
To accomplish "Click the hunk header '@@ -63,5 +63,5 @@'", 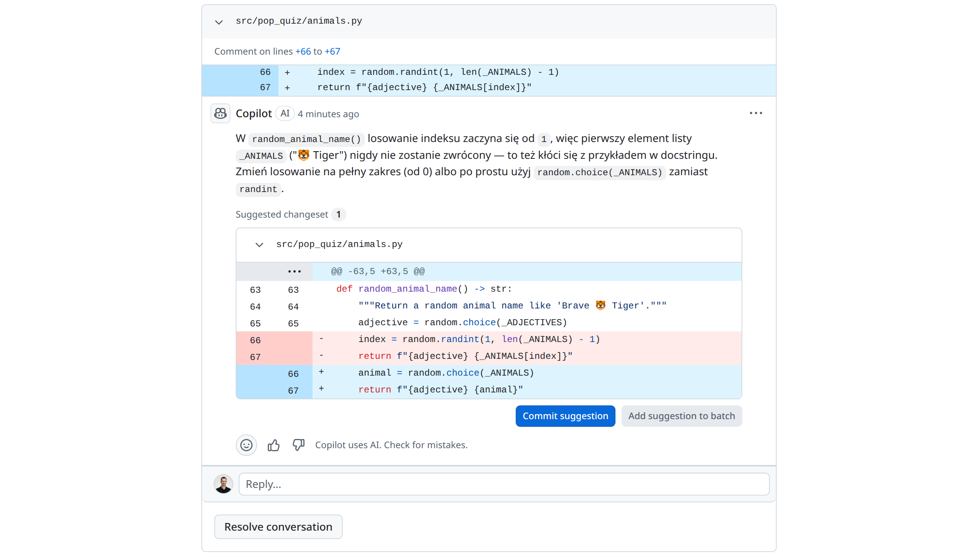I will pyautogui.click(x=377, y=271).
